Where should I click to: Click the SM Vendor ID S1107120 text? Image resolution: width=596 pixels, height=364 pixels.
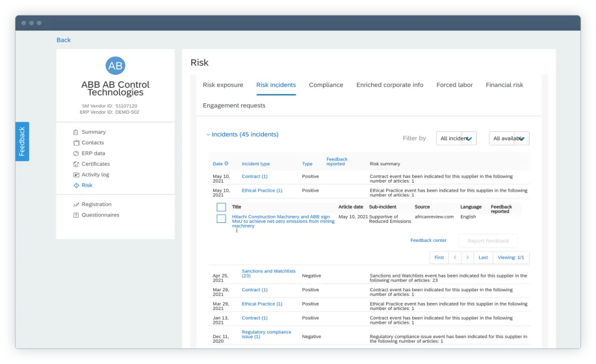(x=109, y=106)
